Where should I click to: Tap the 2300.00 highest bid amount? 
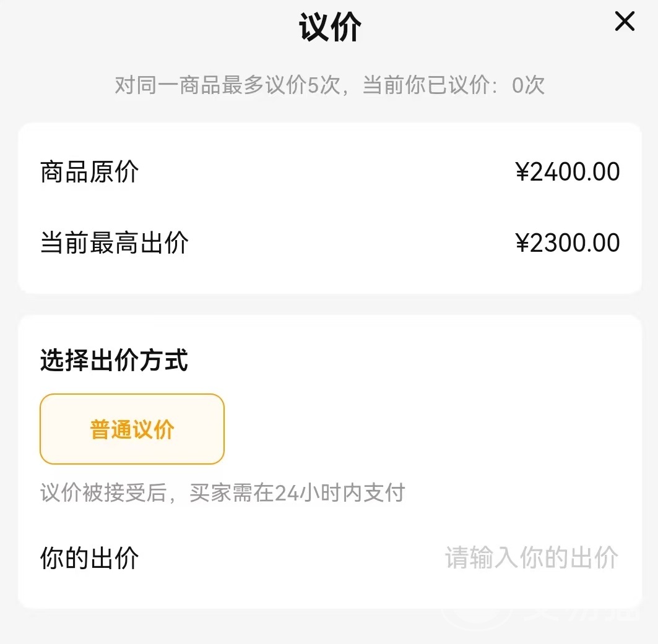click(x=575, y=243)
